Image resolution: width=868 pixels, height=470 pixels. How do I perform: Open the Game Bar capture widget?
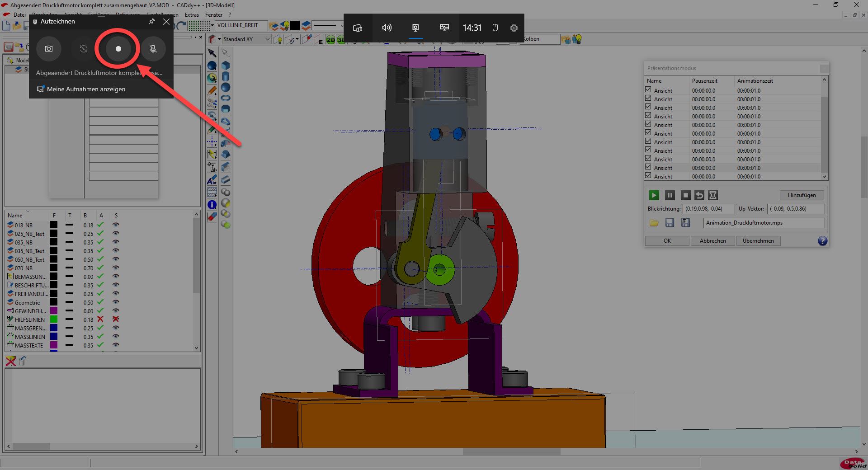(x=415, y=28)
